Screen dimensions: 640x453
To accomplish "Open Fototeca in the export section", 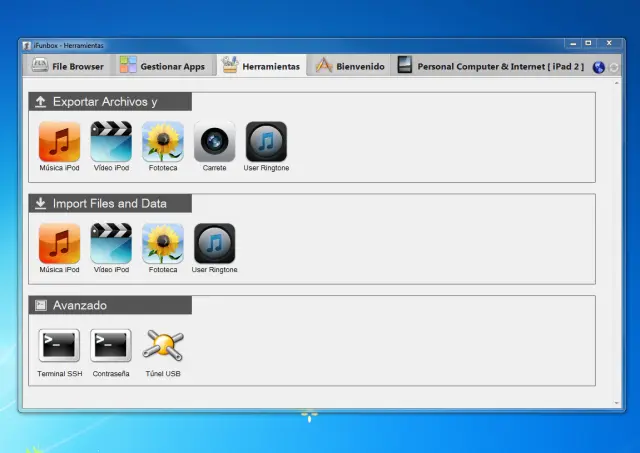I will pyautogui.click(x=162, y=142).
